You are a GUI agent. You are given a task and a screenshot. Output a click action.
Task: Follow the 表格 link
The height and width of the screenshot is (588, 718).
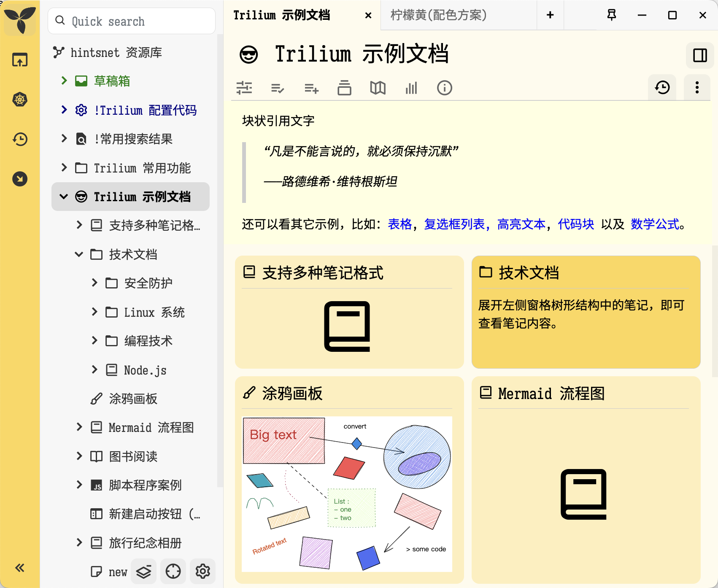point(399,224)
